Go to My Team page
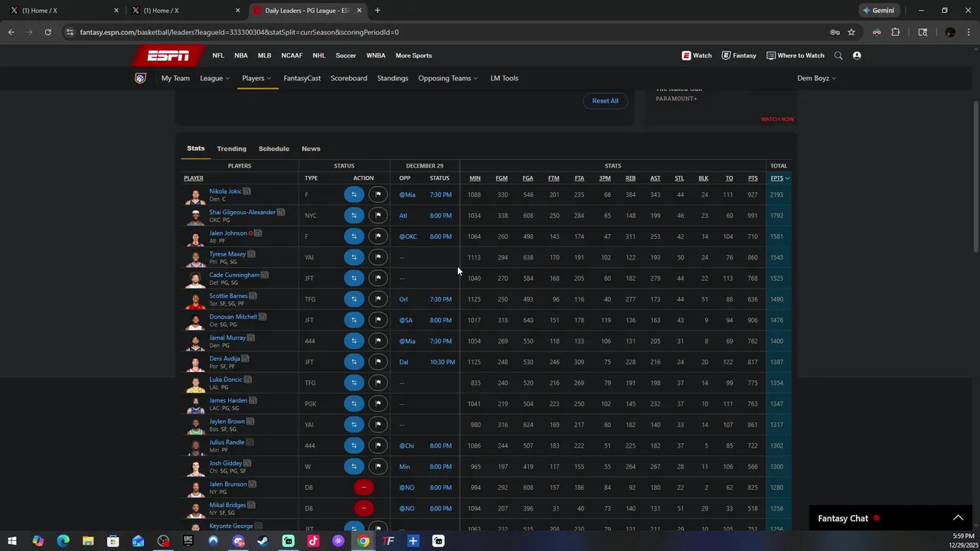This screenshot has width=980, height=551. (x=175, y=78)
